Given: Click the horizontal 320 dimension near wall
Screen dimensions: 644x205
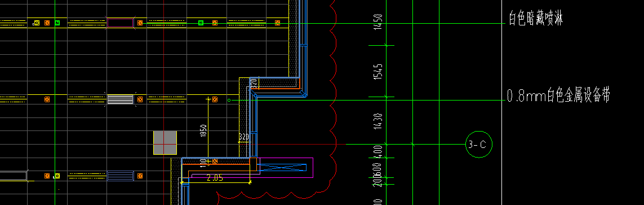Looking at the screenshot, I should click(x=244, y=136).
